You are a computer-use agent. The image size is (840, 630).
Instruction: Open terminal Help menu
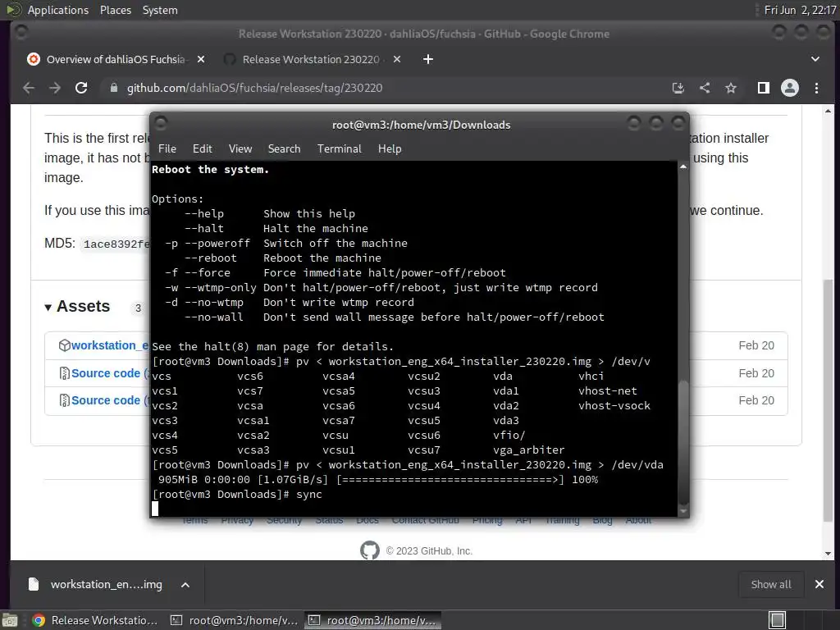click(x=390, y=149)
